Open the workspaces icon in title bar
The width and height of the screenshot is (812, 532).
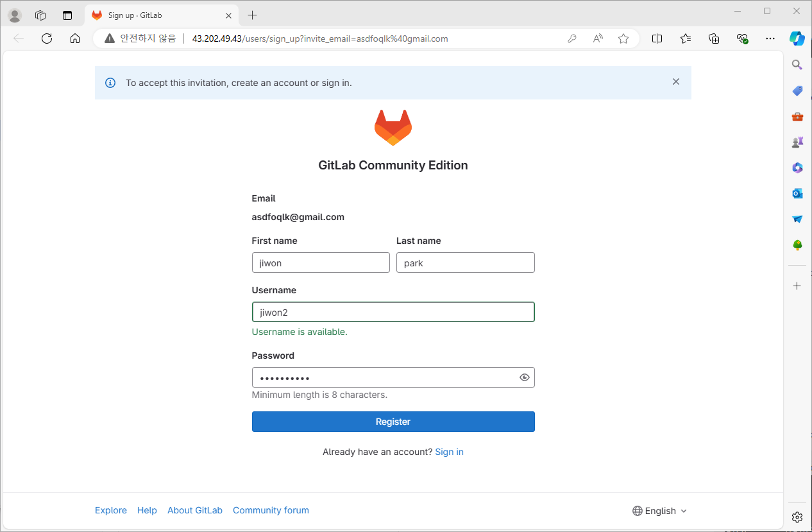coord(40,15)
